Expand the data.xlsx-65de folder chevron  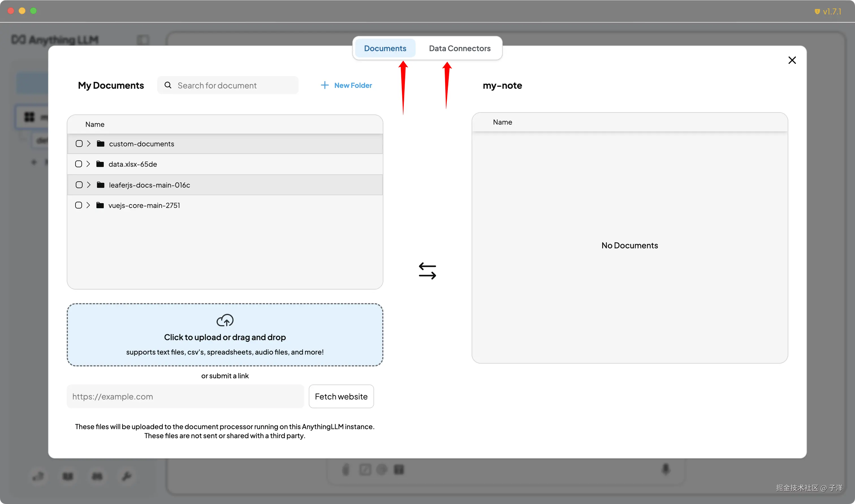coord(88,164)
